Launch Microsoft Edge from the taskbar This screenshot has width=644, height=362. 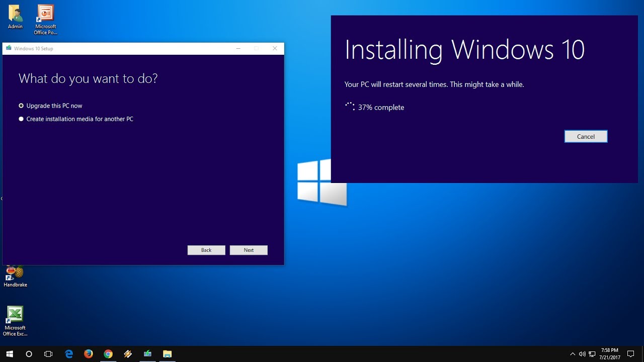point(69,354)
